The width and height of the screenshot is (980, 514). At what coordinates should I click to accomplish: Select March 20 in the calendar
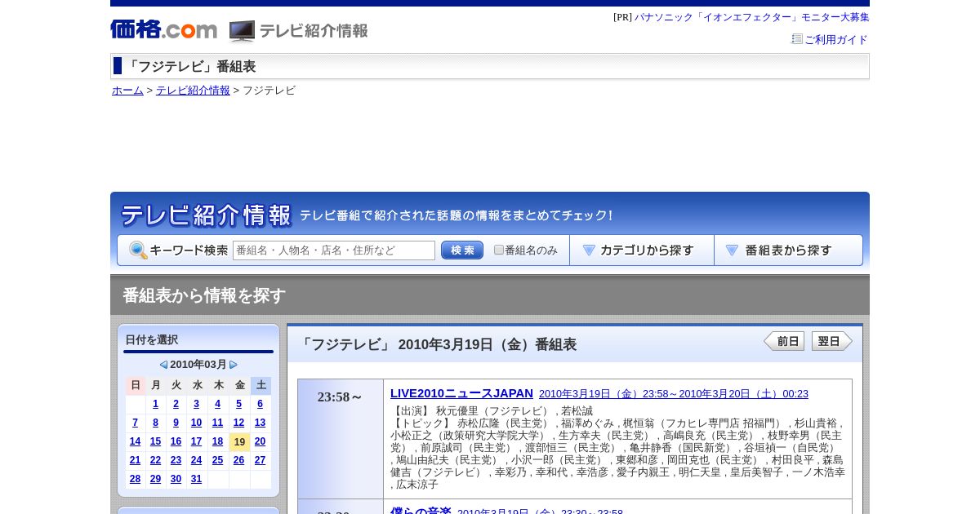[x=260, y=441]
